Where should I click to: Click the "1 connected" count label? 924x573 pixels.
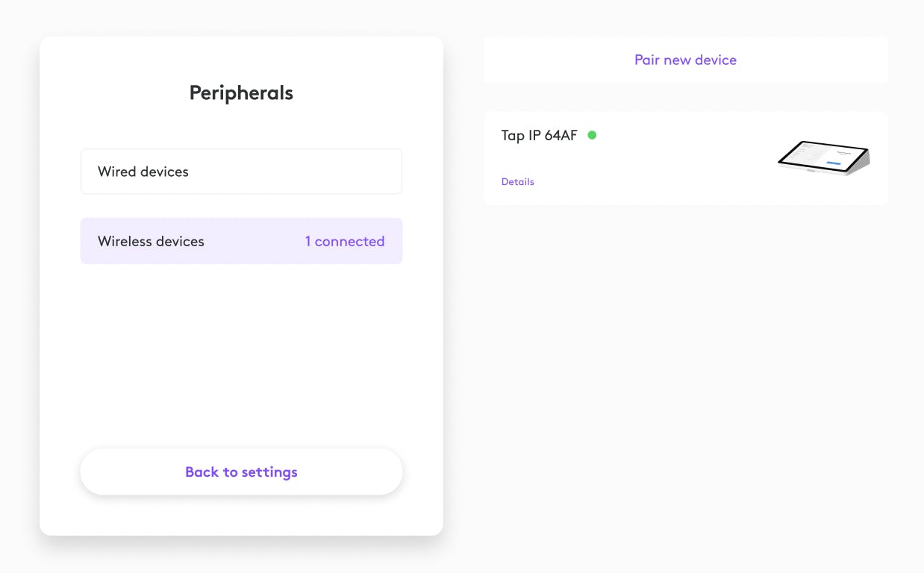(x=344, y=241)
